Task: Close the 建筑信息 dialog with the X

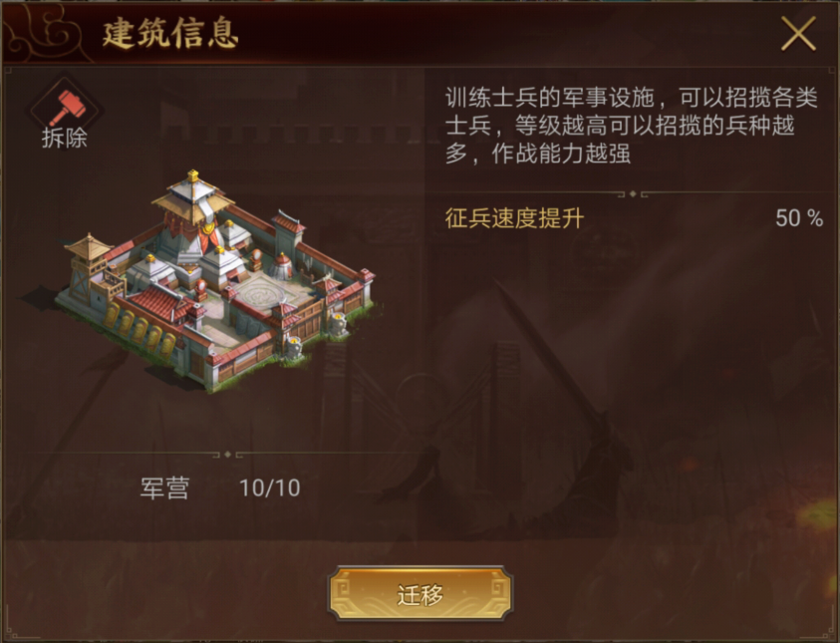Action: pos(798,33)
